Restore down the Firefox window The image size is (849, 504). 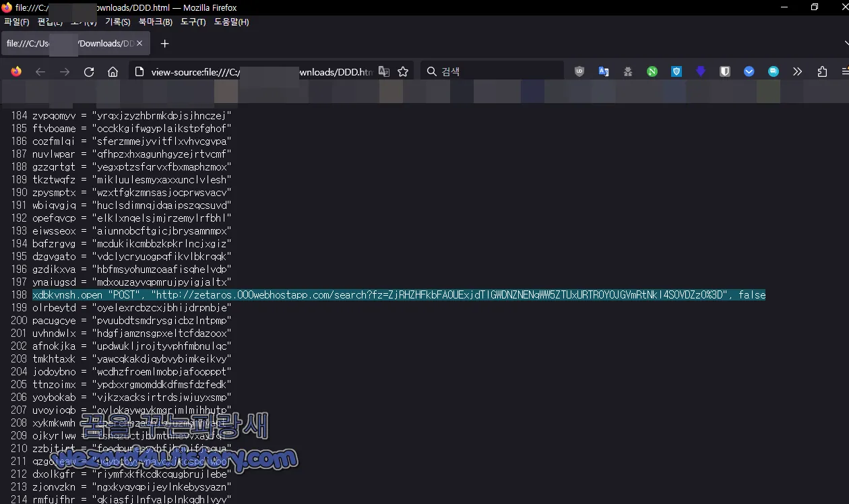coord(815,7)
